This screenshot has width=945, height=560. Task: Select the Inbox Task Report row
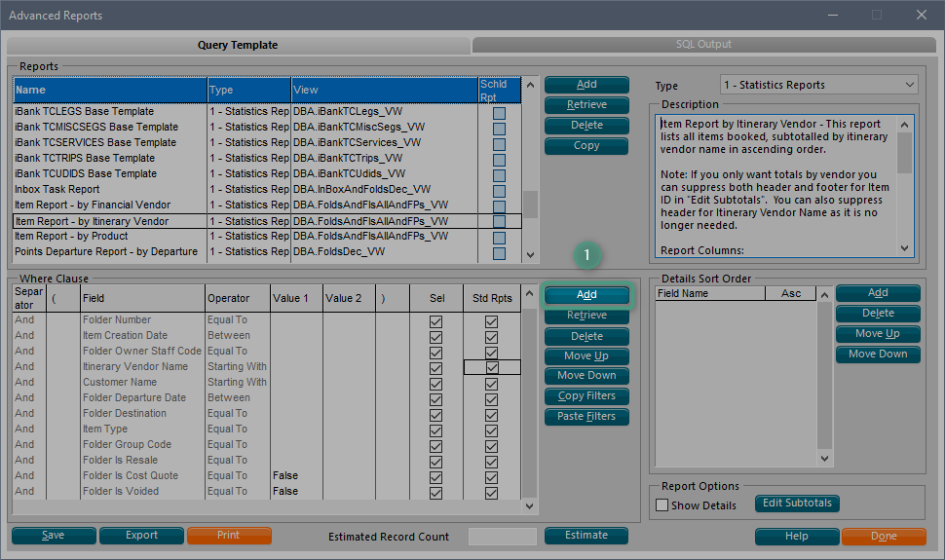[x=267, y=189]
